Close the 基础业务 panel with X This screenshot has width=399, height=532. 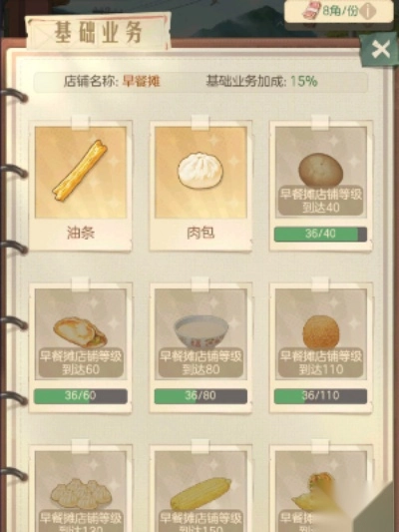[380, 50]
